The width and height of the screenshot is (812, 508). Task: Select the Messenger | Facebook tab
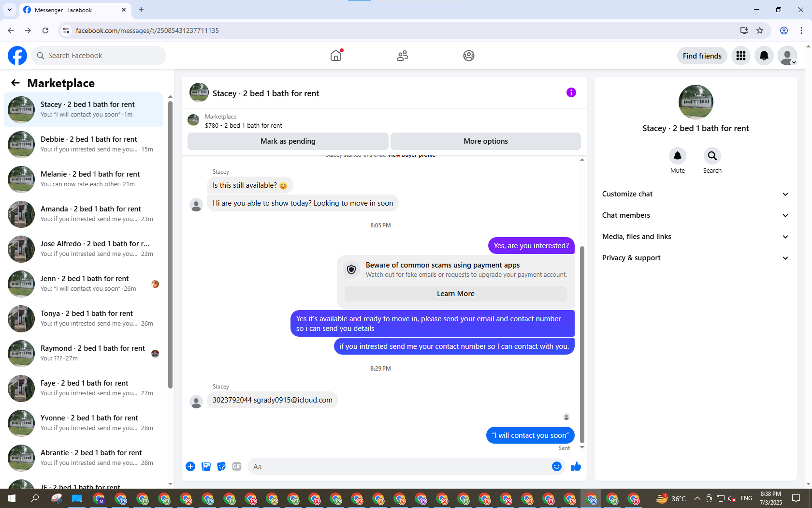pos(74,10)
